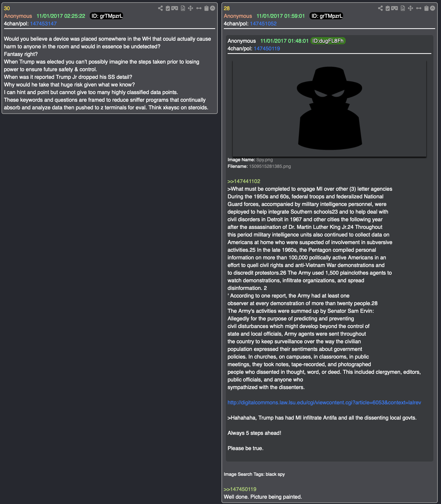Image resolution: width=441 pixels, height=504 pixels.
Task: Click post number 30 heading
Action: pos(7,8)
